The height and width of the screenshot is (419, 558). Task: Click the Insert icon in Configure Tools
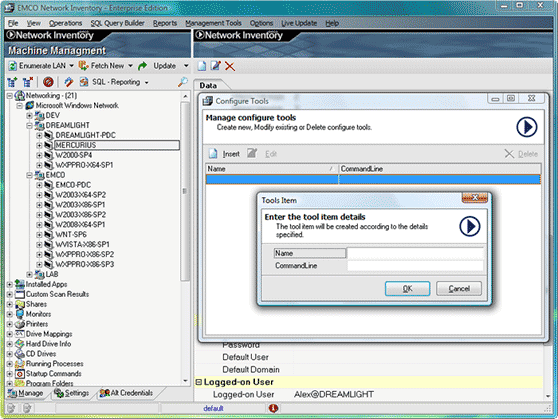coord(213,154)
